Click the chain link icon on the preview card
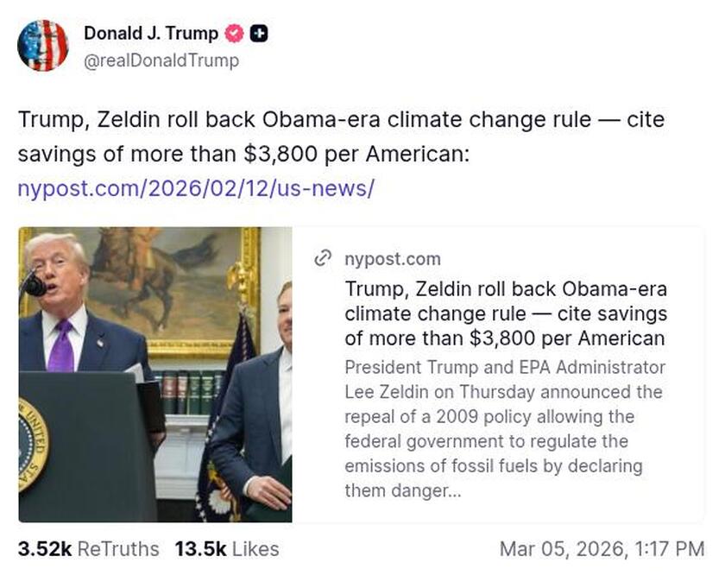 325,258
